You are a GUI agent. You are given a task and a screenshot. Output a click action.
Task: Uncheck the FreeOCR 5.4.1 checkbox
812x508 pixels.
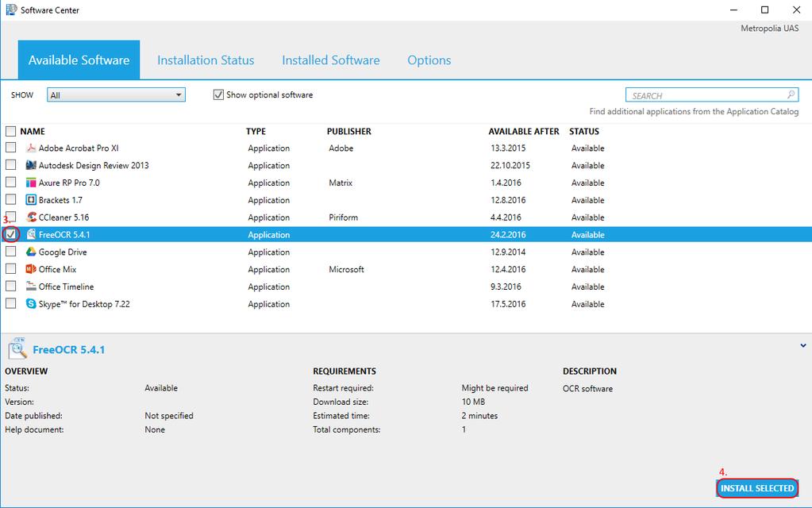(x=10, y=234)
